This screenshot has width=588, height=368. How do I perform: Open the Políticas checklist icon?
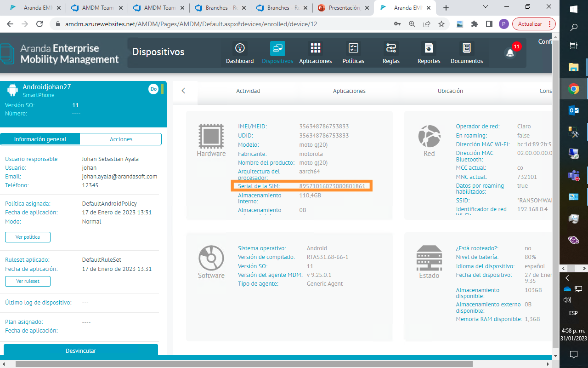point(353,48)
